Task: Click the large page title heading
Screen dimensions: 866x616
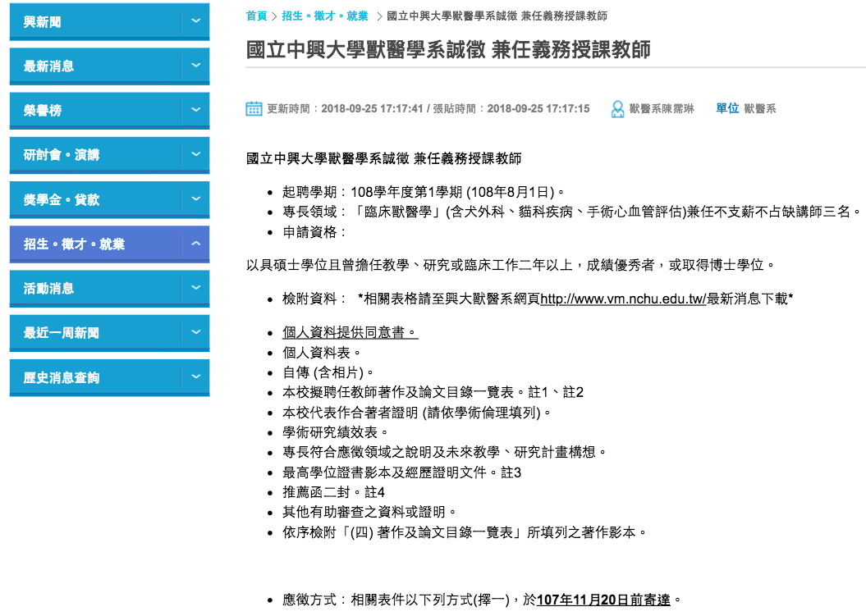Action: (x=448, y=49)
